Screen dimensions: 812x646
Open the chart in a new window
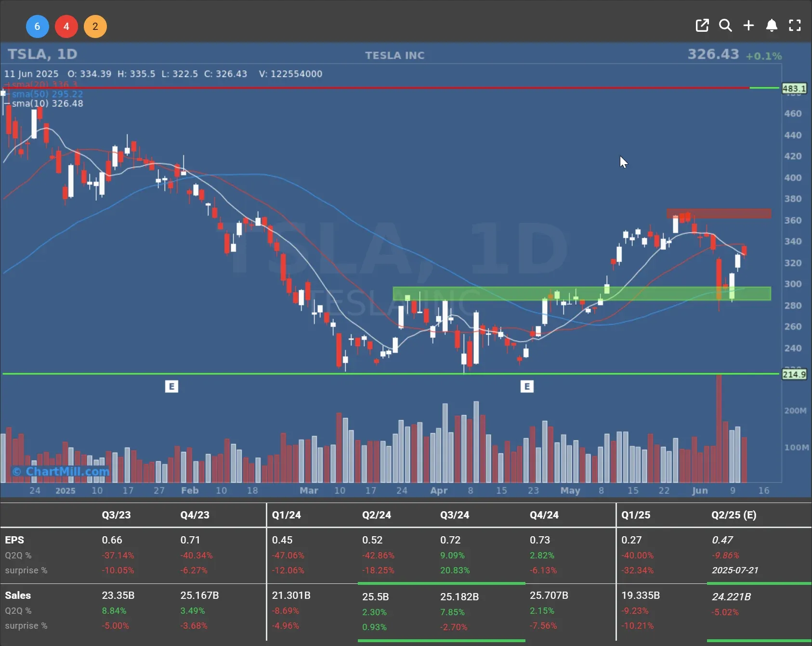point(702,26)
